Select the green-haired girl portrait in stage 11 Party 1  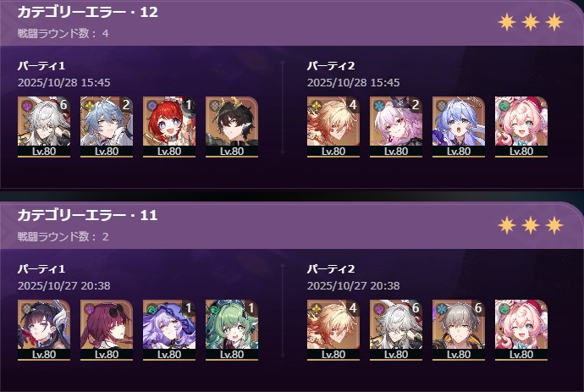(x=232, y=330)
